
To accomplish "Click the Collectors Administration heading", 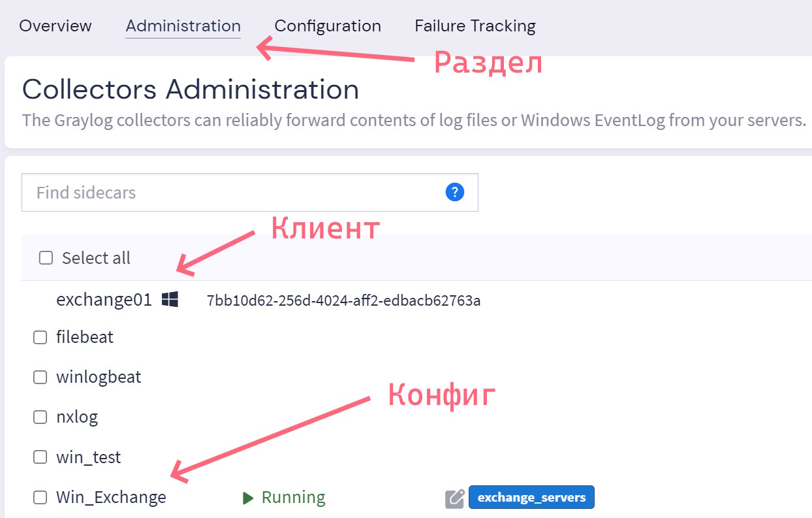I will coord(191,89).
